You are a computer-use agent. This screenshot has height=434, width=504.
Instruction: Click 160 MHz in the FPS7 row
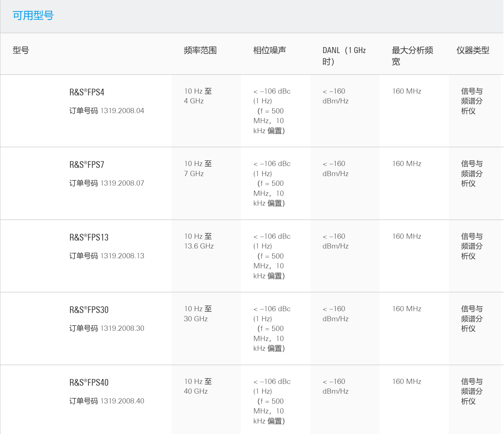point(407,164)
